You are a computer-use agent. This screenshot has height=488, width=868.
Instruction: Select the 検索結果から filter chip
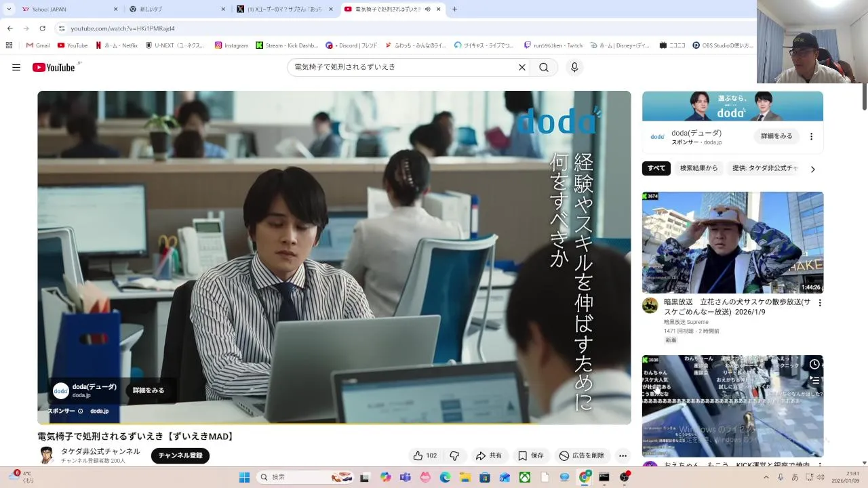pos(698,168)
